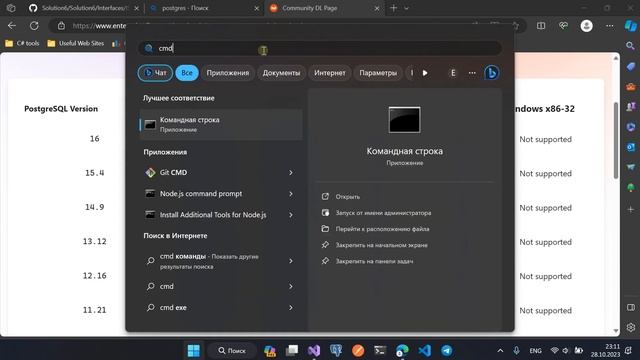Expand the cmd команды chevron

pyautogui.click(x=291, y=261)
